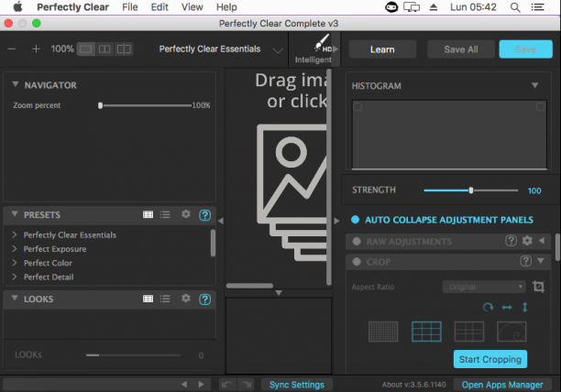Screen dimensions: 561x392
Task: Open Looks help question mark
Action: point(204,299)
